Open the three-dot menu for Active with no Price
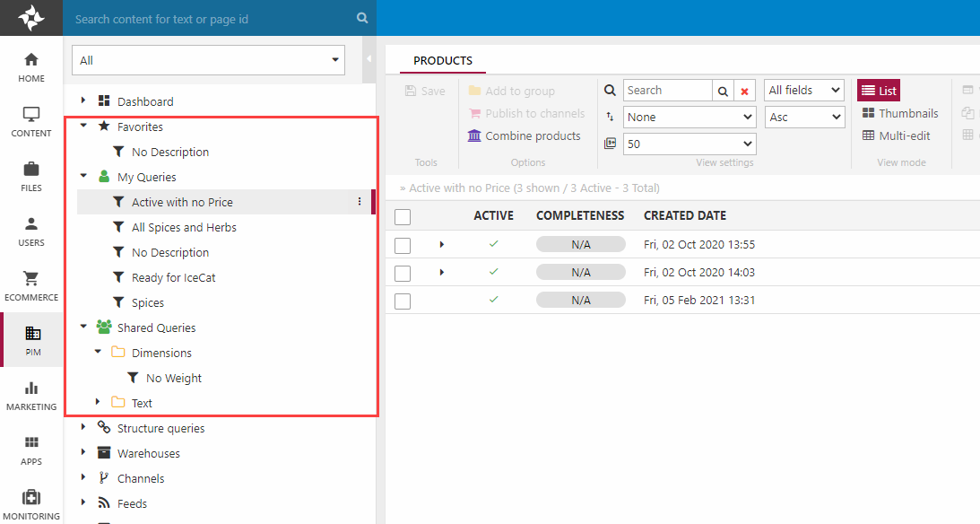The height and width of the screenshot is (524, 980). 360,202
